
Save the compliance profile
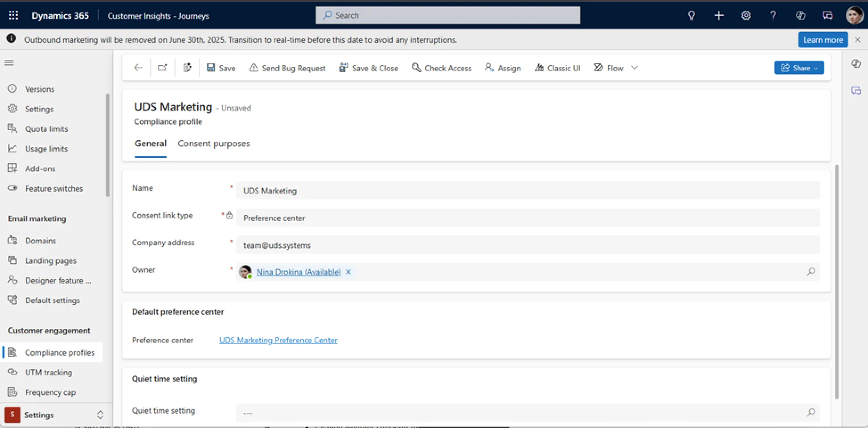click(221, 68)
